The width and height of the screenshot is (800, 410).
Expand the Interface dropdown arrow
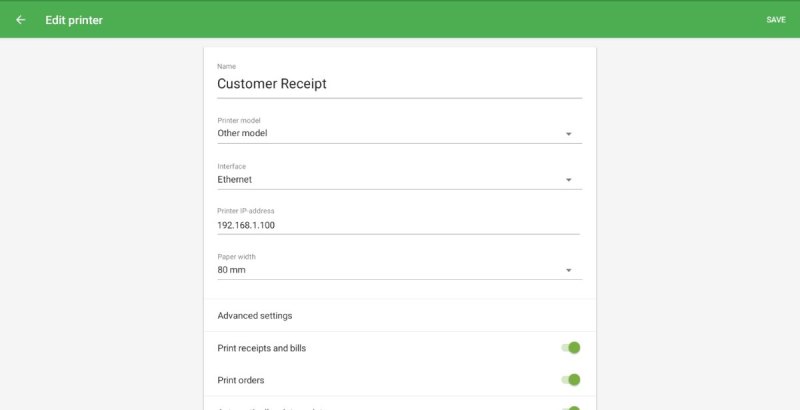[x=568, y=180]
